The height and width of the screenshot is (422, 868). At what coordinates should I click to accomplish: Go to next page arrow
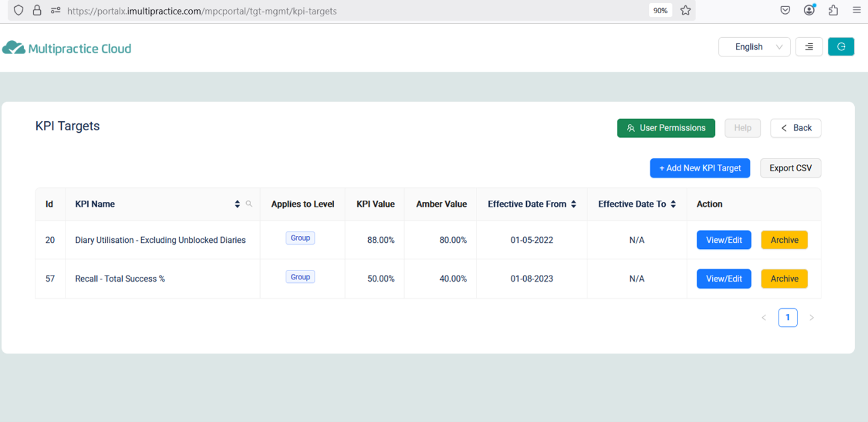click(811, 318)
